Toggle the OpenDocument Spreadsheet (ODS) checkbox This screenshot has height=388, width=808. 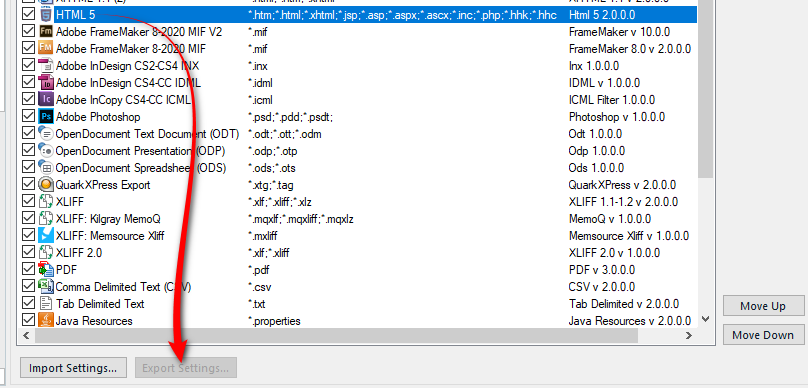click(28, 168)
